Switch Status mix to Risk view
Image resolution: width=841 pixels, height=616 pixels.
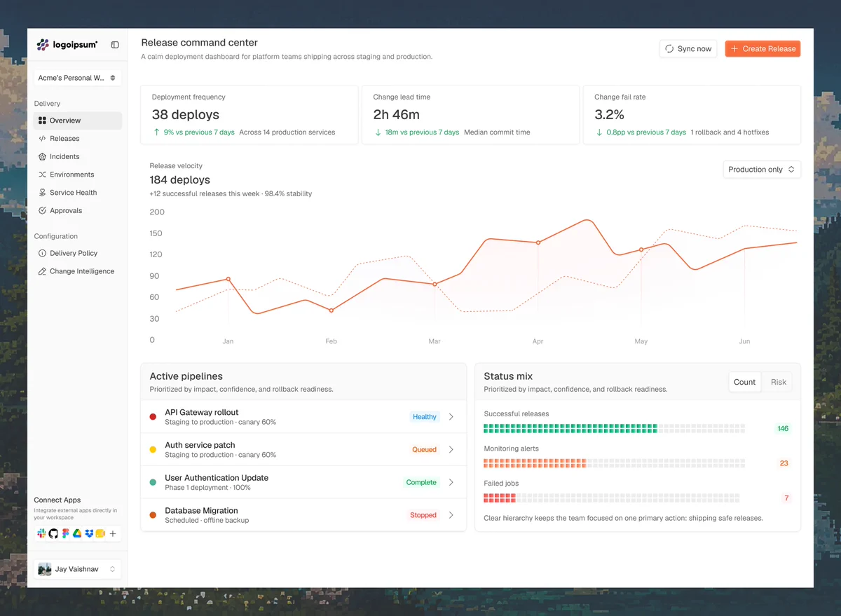[778, 382]
